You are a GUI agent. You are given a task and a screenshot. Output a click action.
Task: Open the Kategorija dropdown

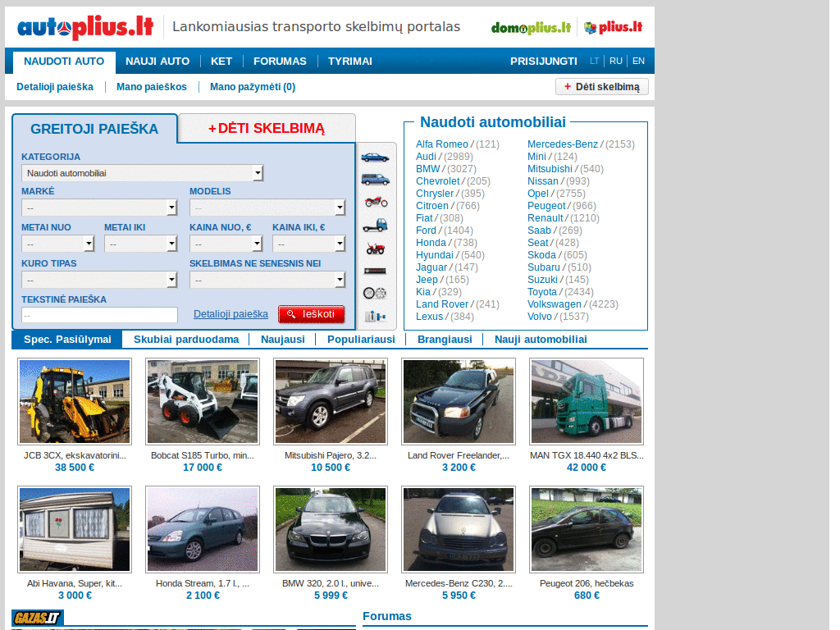coord(143,173)
